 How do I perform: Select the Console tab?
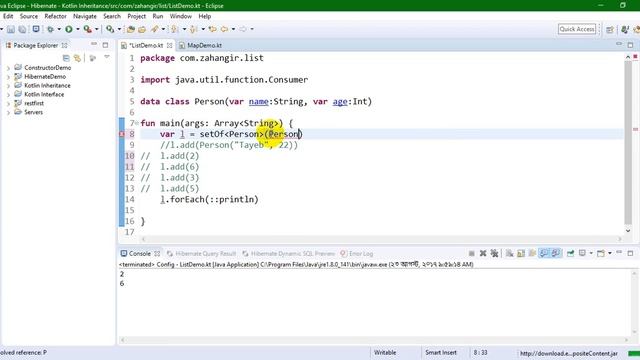pyautogui.click(x=140, y=253)
